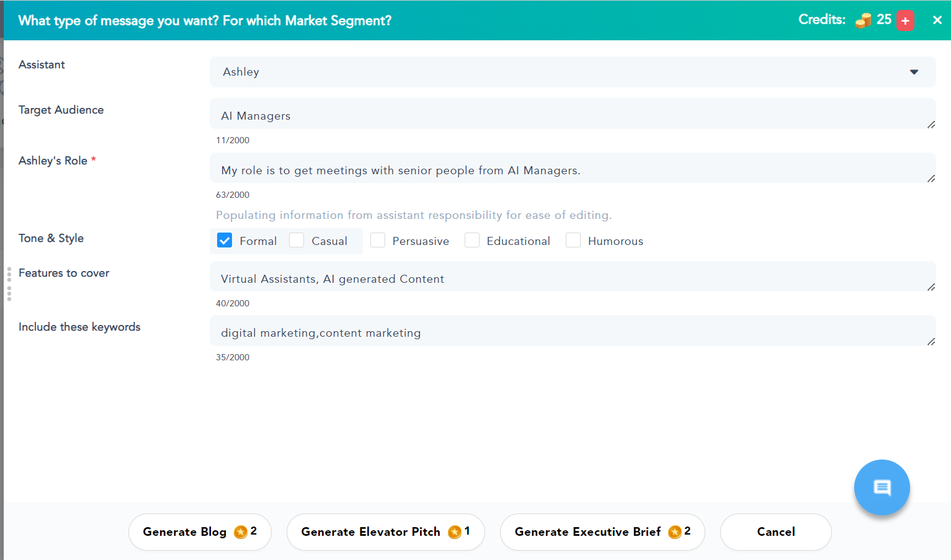This screenshot has width=951, height=560.
Task: Click the coin icon on Generate Elevator Pitch
Action: [455, 532]
